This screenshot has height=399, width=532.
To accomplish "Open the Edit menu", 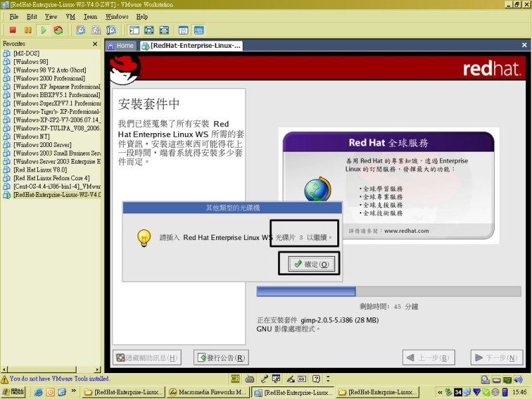I will click(32, 17).
